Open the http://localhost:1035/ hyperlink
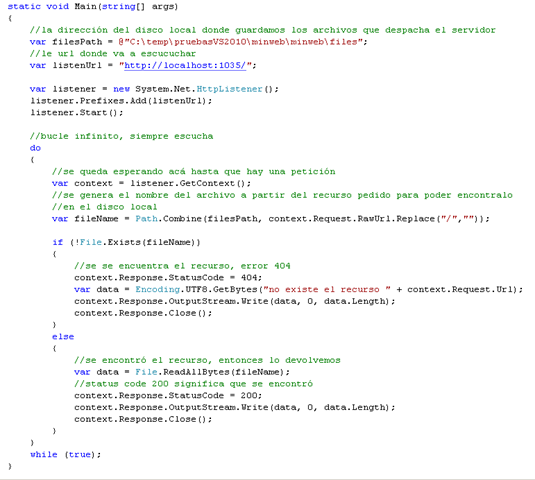This screenshot has height=480, width=535. point(185,65)
